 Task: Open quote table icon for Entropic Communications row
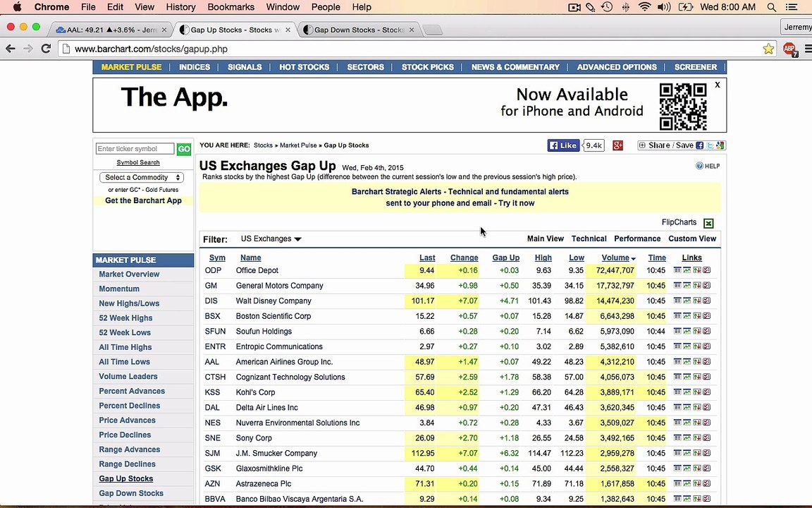[677, 346]
